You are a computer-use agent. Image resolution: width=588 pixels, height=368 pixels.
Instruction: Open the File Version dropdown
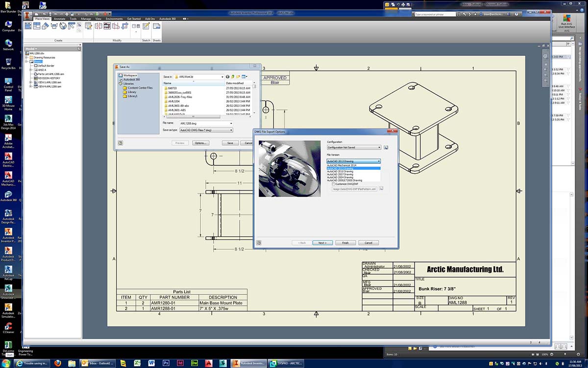click(379, 161)
